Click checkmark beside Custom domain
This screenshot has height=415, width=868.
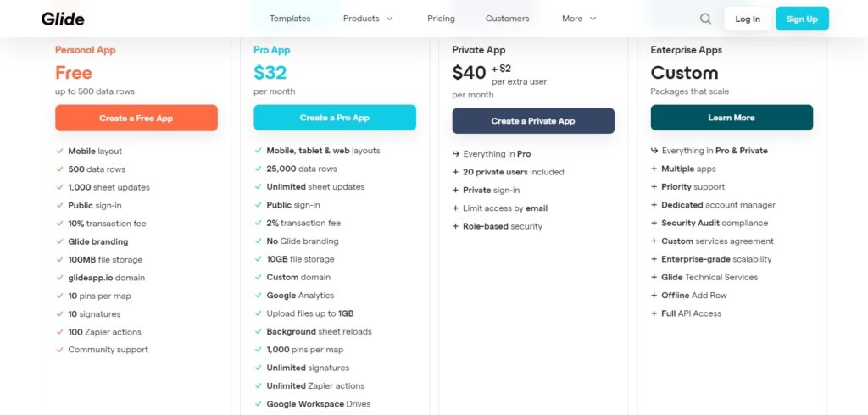click(258, 278)
